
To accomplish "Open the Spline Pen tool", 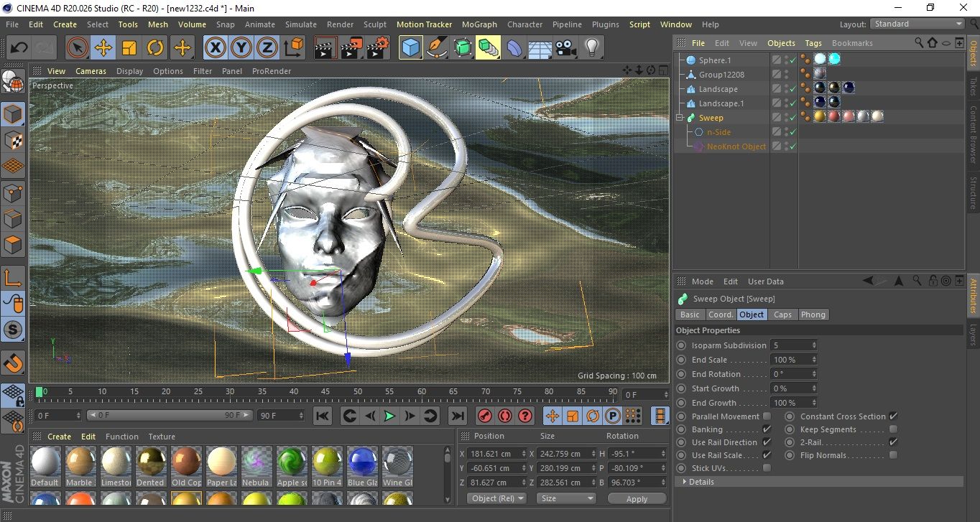I will [437, 48].
